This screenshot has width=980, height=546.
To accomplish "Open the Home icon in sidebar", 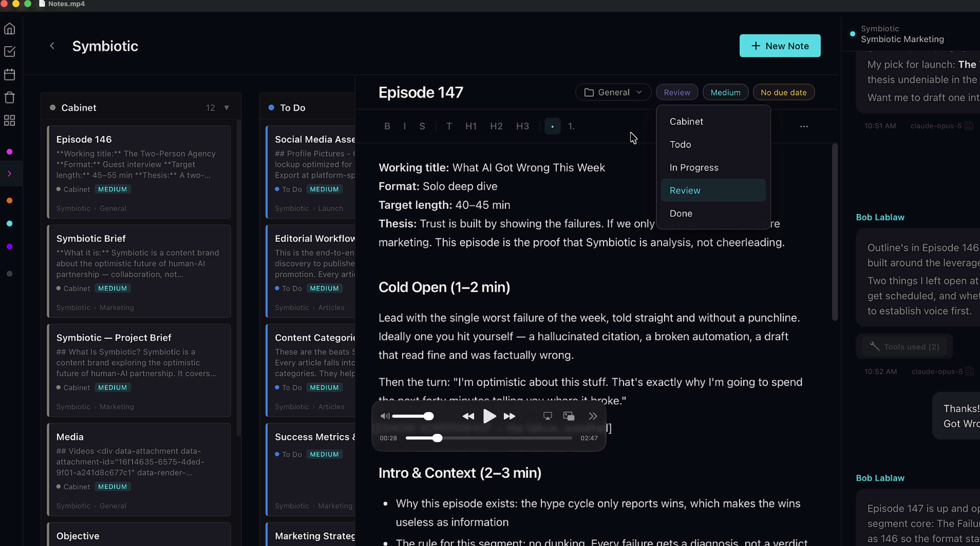I will point(10,29).
